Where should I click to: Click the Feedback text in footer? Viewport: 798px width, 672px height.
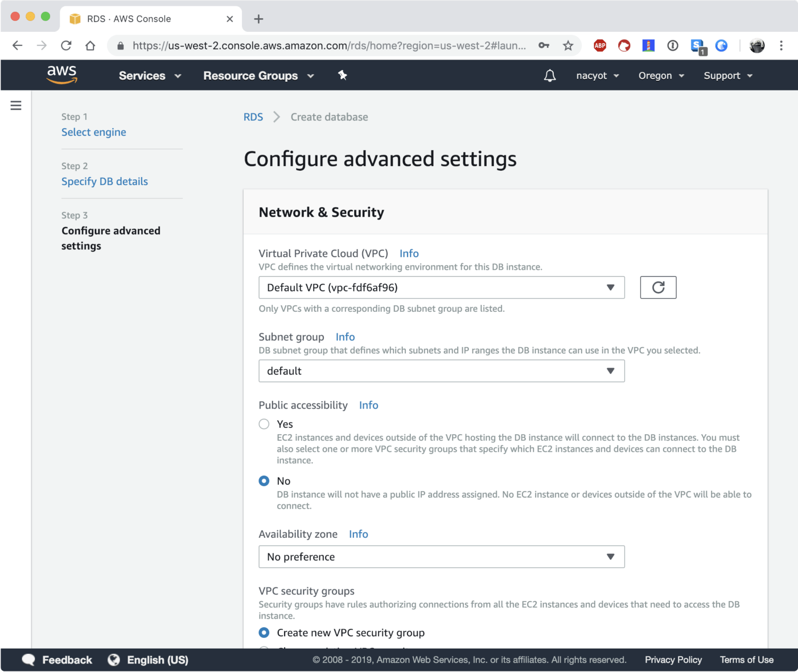click(x=67, y=660)
